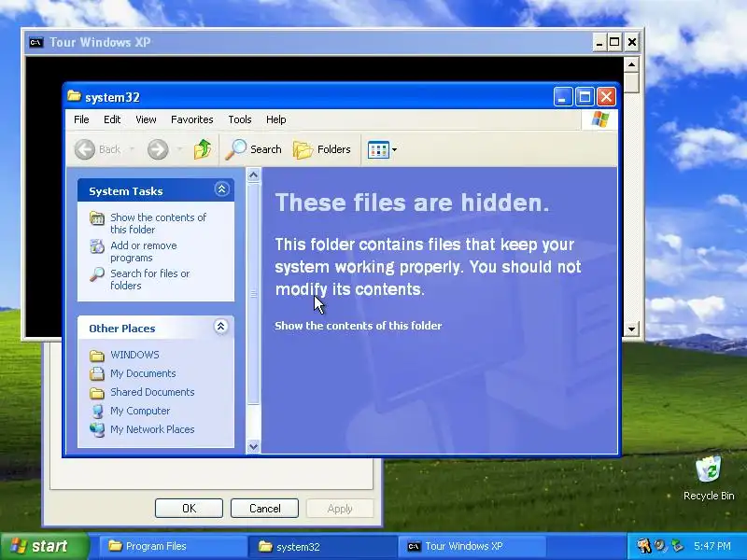The image size is (747, 560).
Task: Click the show folder contents icon in System Tasks
Action: (x=97, y=218)
